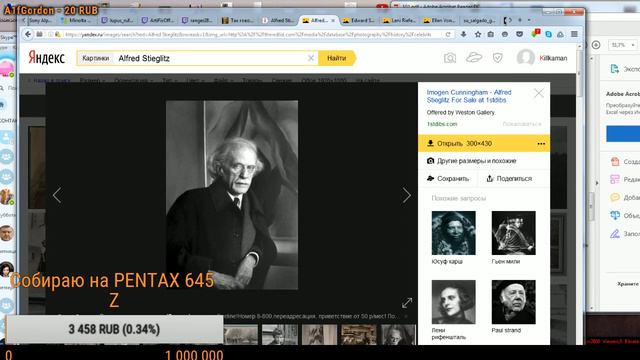Open the Killkaman user avatar
The height and width of the screenshot is (360, 640).
pyautogui.click(x=526, y=58)
